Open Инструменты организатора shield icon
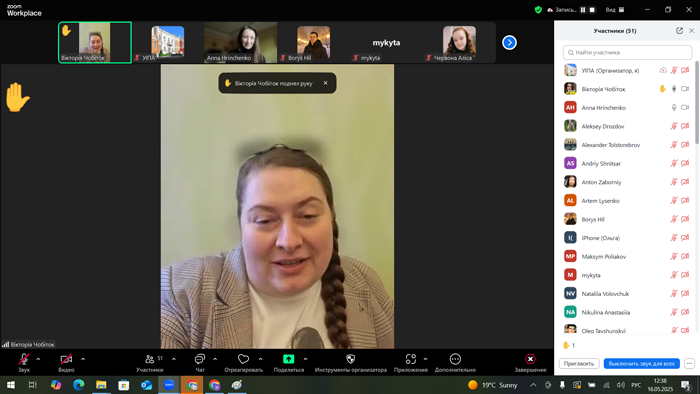This screenshot has width=700, height=394. [x=350, y=359]
